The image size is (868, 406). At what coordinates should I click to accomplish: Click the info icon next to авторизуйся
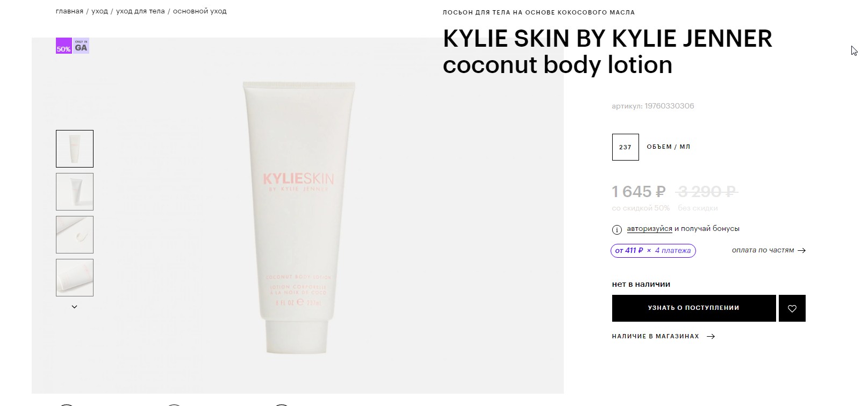(617, 229)
